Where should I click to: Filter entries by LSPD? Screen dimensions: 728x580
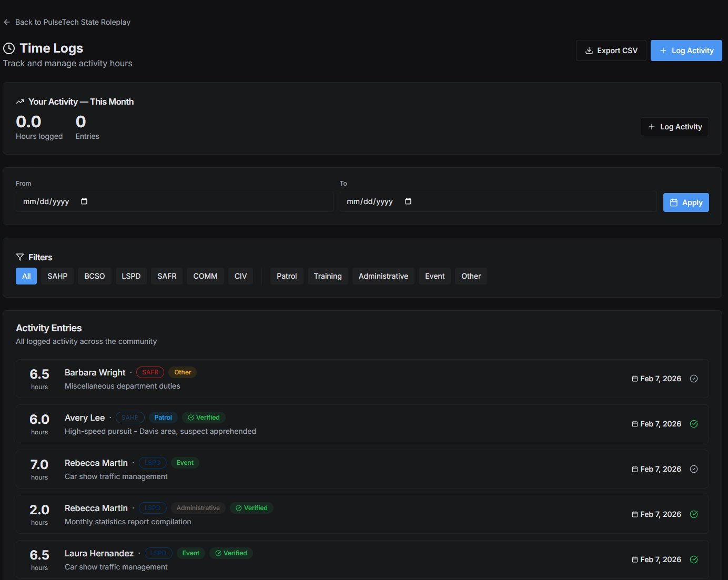tap(131, 276)
